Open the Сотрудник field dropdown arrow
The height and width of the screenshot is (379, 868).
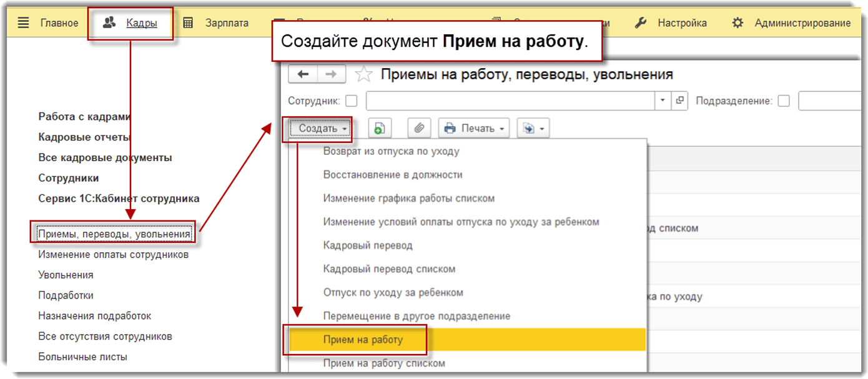[x=663, y=100]
